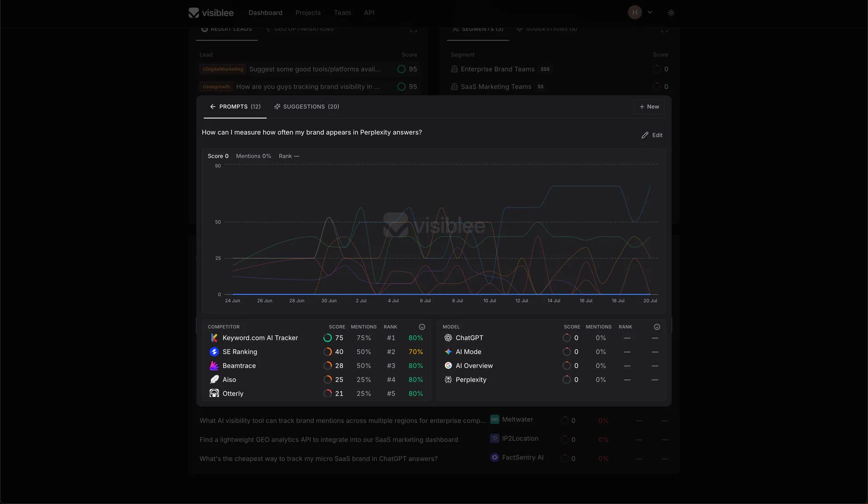Click the AI Mode model icon
This screenshot has width=868, height=504.
[448, 352]
